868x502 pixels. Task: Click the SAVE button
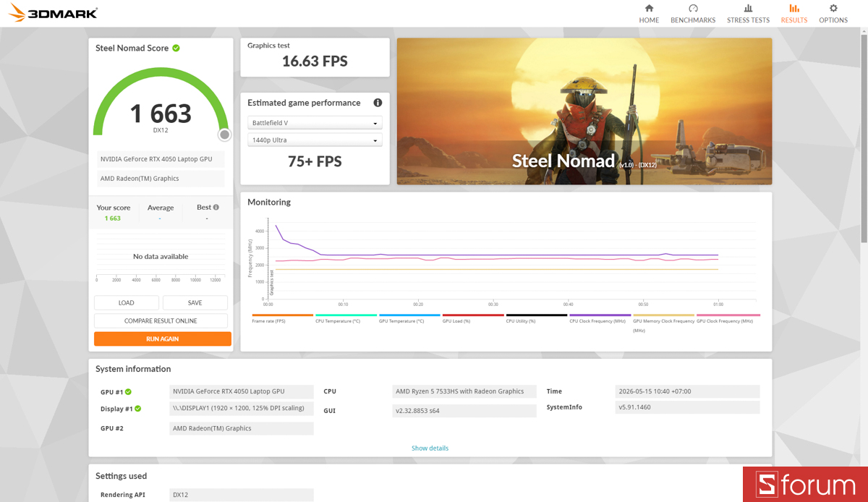pos(195,303)
